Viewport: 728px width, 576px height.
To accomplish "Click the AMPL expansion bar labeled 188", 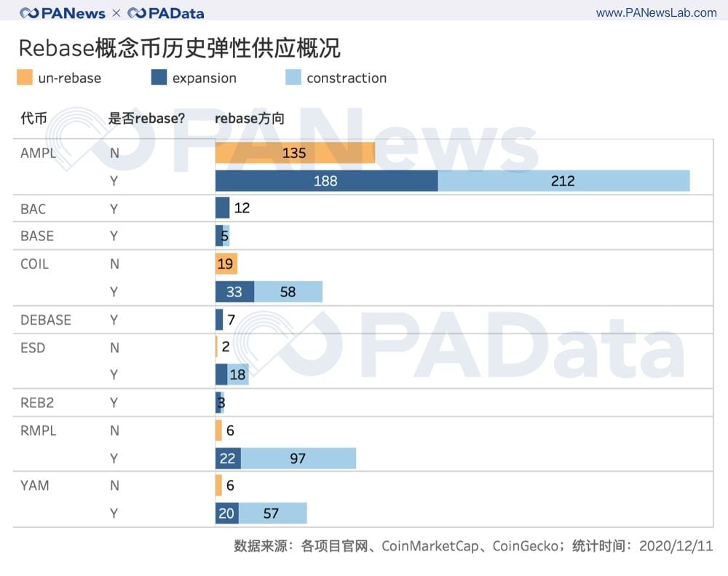I will (326, 181).
